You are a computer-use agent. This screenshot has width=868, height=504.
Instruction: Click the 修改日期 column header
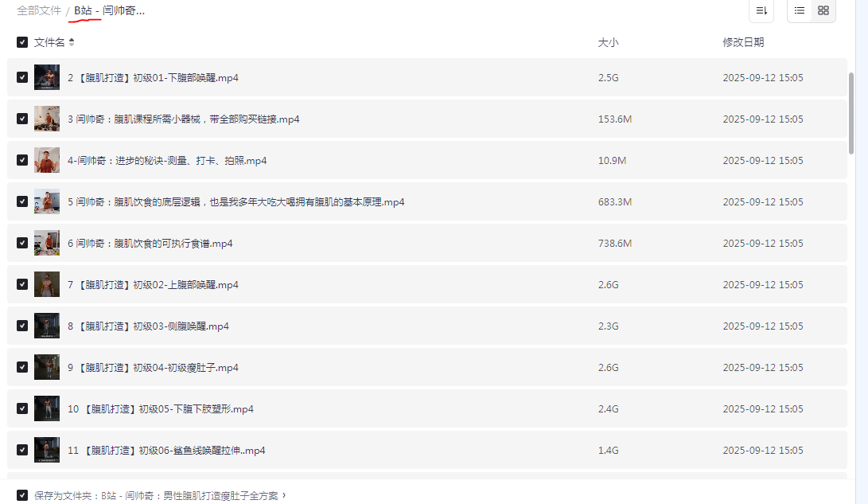tap(743, 42)
